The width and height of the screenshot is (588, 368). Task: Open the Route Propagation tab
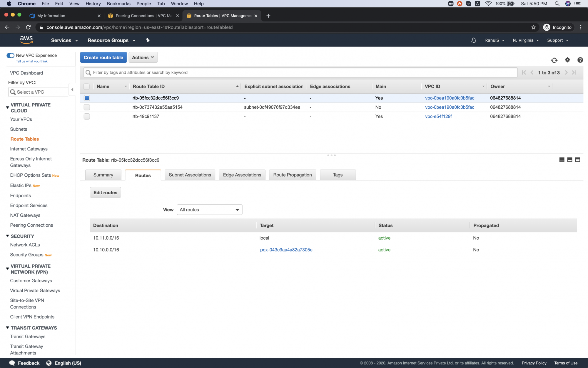(x=292, y=175)
